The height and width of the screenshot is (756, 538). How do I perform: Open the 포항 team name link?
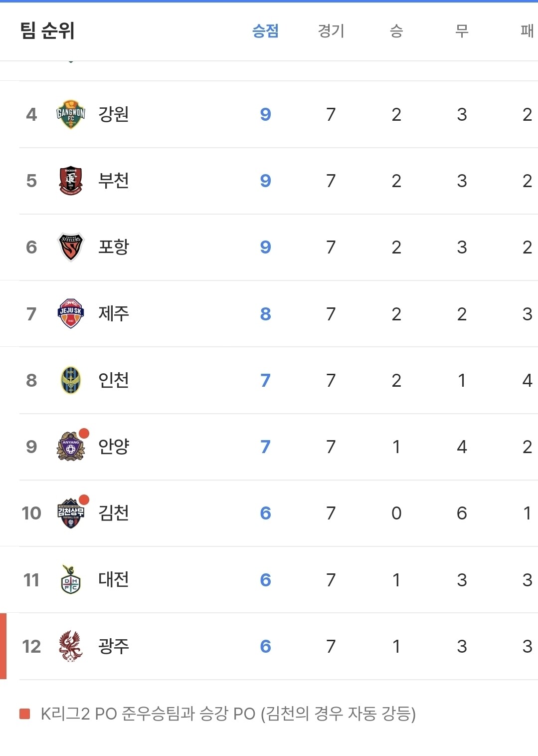[114, 247]
